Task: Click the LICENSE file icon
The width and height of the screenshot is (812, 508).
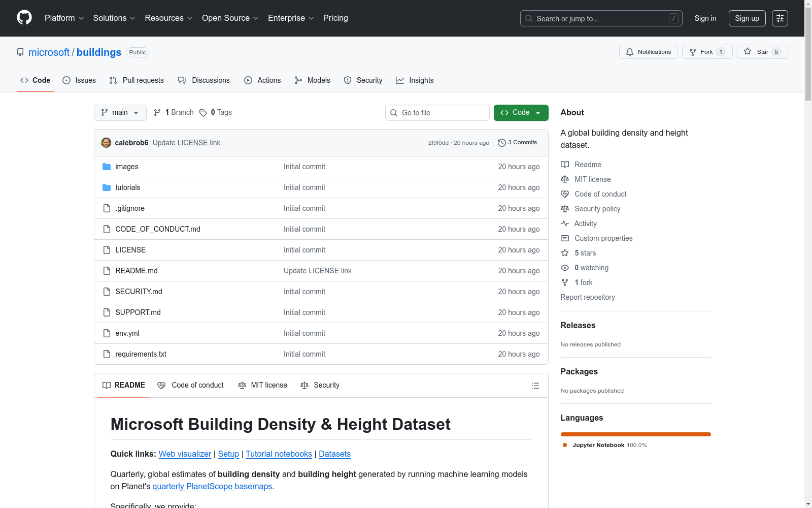Action: click(107, 250)
